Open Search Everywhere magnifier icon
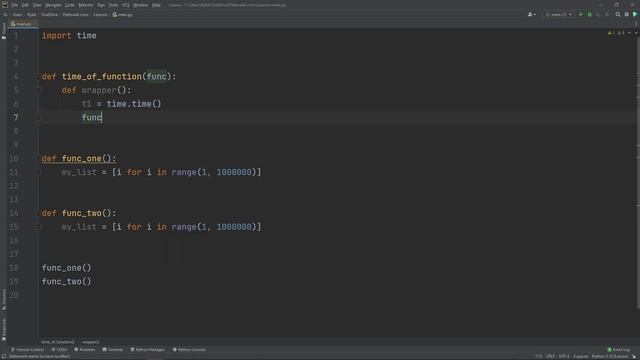Image resolution: width=640 pixels, height=360 pixels. 618,14
